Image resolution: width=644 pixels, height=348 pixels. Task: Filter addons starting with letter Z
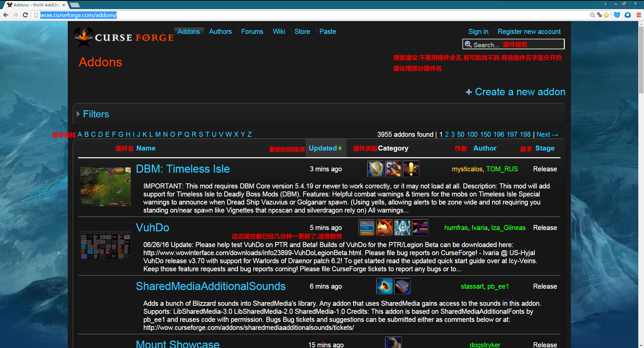pos(249,134)
